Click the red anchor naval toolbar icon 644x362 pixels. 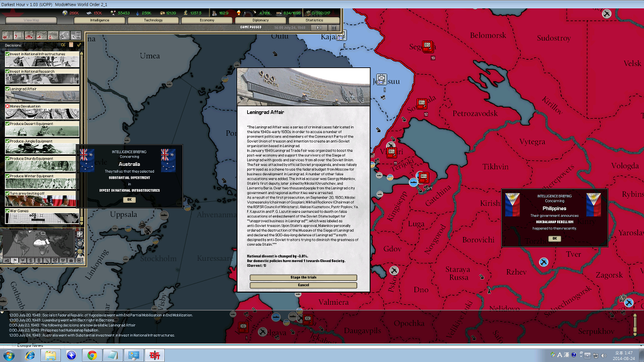(x=53, y=35)
